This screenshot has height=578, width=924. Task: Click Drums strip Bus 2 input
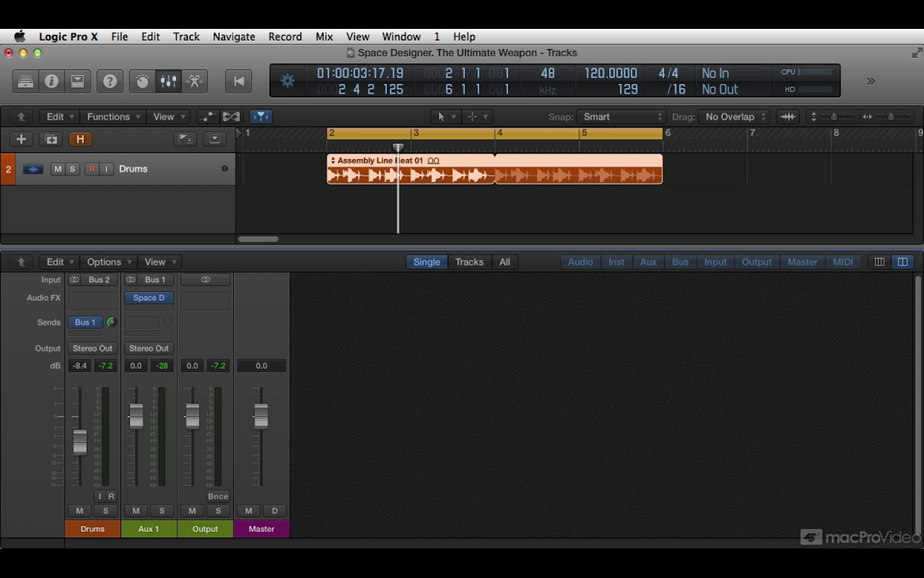pyautogui.click(x=100, y=280)
